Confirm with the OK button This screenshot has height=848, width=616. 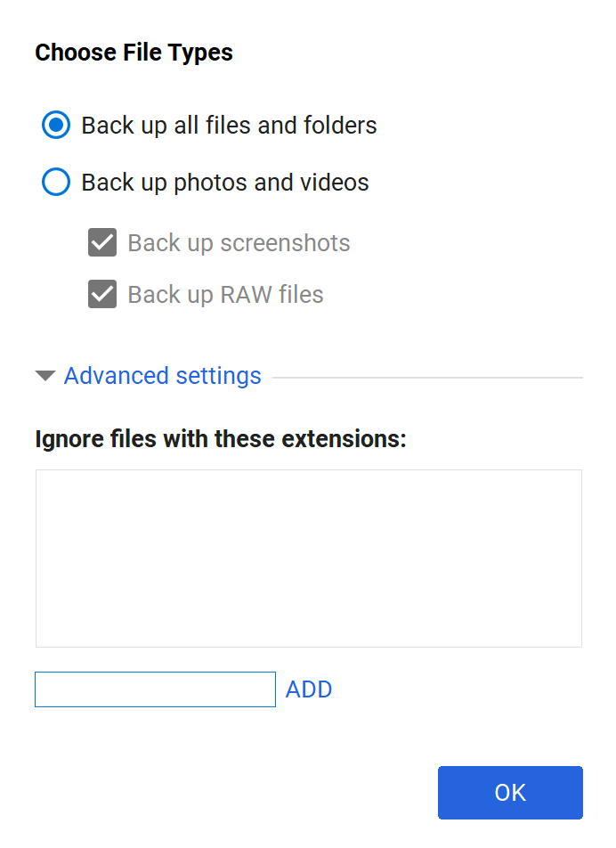click(x=510, y=793)
